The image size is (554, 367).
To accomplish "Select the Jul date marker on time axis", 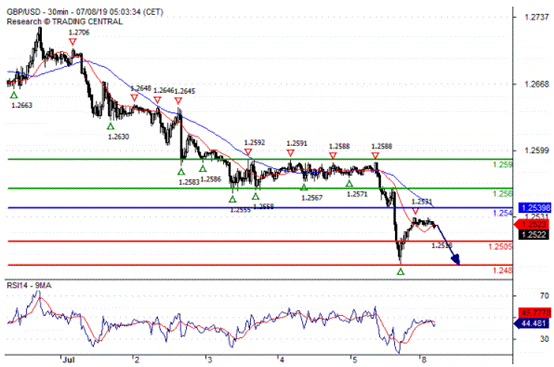I will coord(69,360).
